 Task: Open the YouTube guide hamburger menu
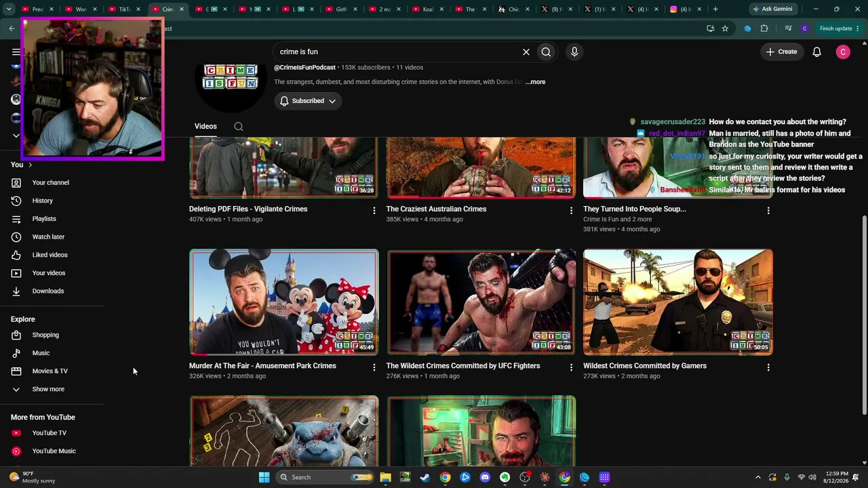pyautogui.click(x=16, y=52)
